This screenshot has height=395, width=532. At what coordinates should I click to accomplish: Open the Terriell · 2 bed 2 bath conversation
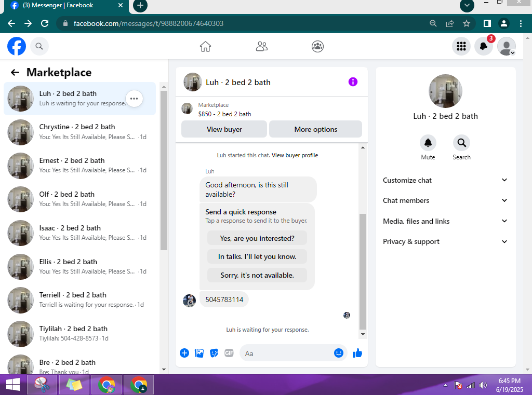[x=79, y=300]
